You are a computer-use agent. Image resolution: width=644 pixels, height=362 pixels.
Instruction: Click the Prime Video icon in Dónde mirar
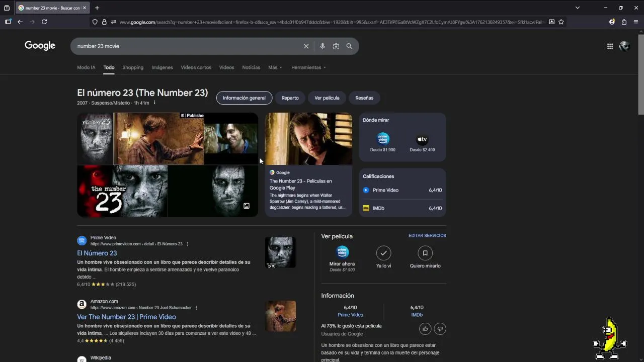point(383,139)
